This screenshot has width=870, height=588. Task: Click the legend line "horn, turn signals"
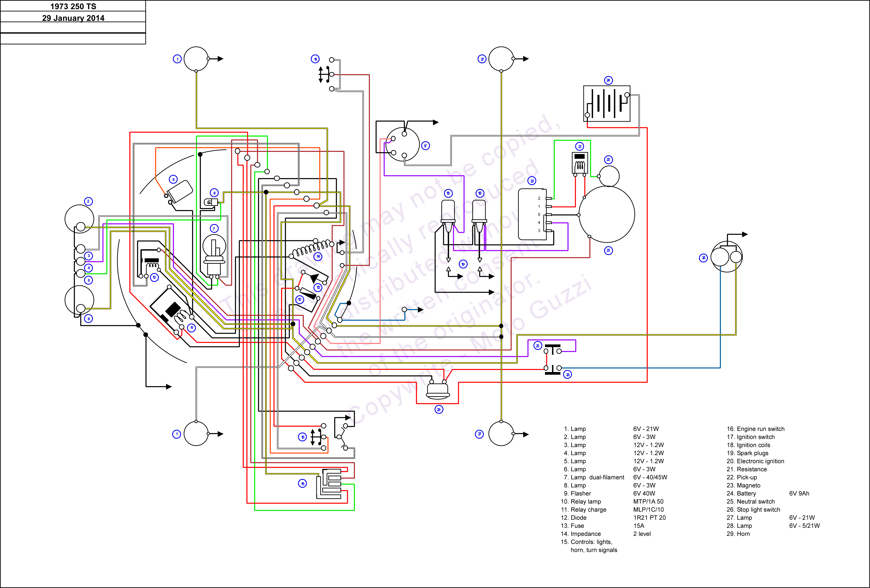[x=594, y=550]
